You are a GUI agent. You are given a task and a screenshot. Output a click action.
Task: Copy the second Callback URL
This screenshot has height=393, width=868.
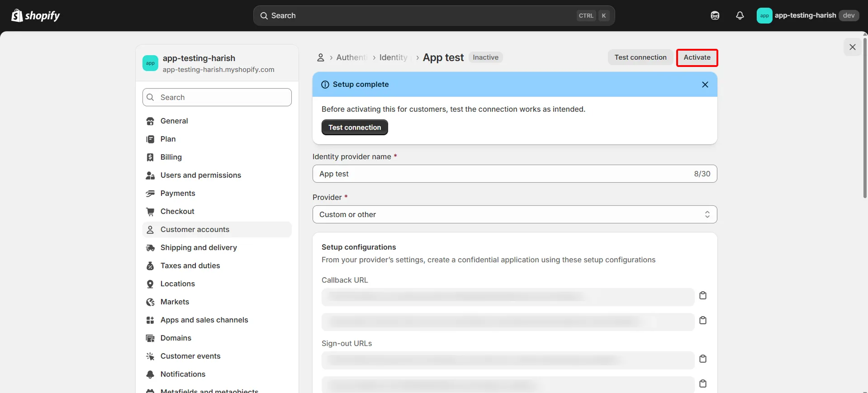703,320
